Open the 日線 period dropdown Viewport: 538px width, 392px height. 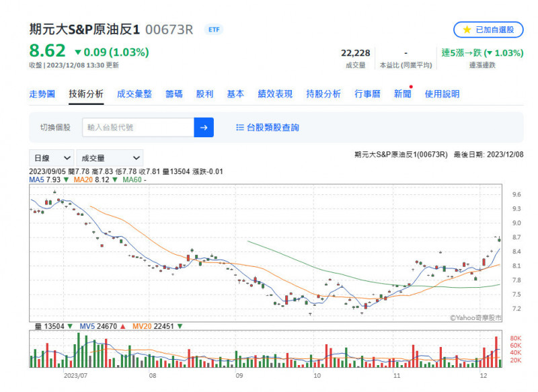(52, 158)
